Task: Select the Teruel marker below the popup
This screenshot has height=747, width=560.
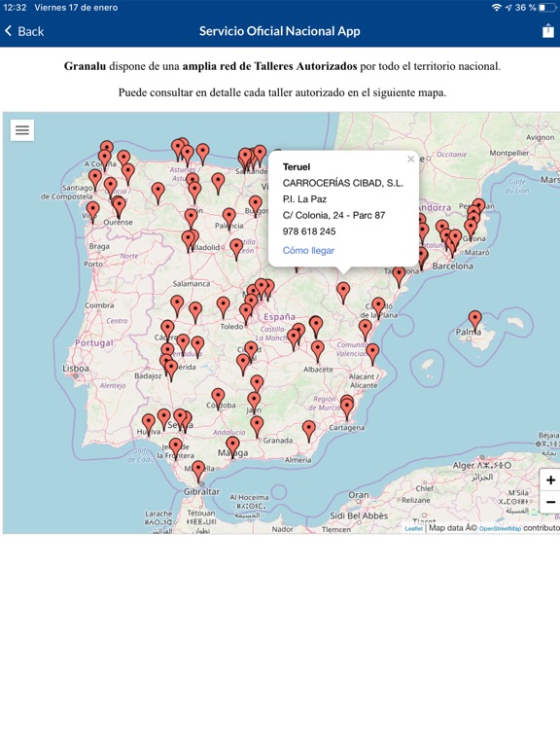Action: pyautogui.click(x=343, y=292)
